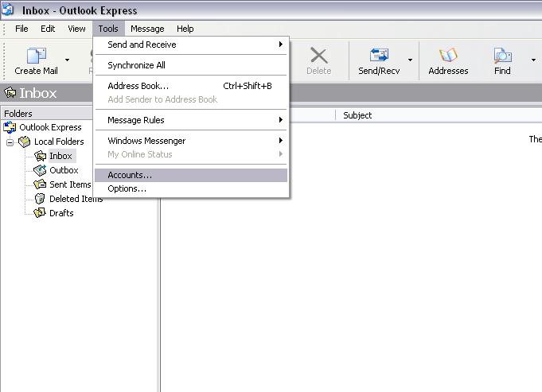542x392 pixels.
Task: Select the Deleted Items folder icon
Action: pos(40,199)
